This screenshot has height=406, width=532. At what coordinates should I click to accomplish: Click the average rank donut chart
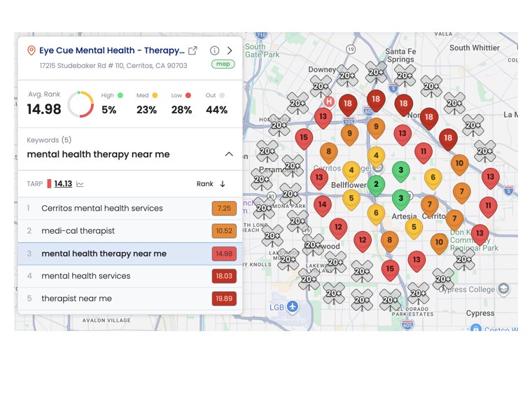tap(80, 104)
